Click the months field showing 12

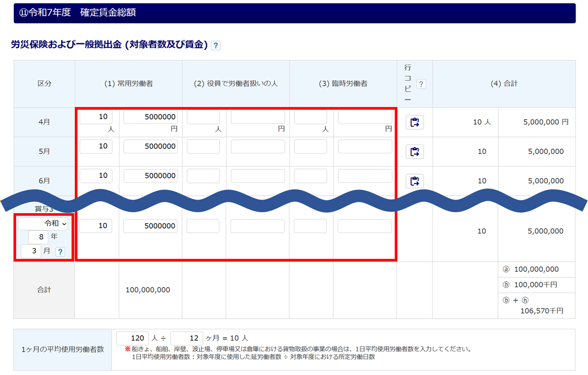coord(187,338)
